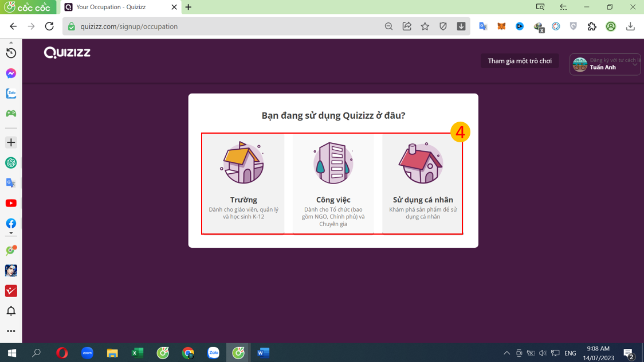The image size is (644, 362).
Task: Open Messenger from the browser sidebar
Action: [x=11, y=73]
